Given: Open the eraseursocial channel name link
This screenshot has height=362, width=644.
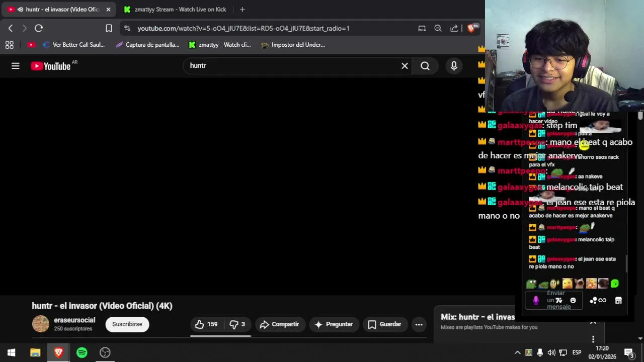Looking at the screenshot, I should pos(74,320).
